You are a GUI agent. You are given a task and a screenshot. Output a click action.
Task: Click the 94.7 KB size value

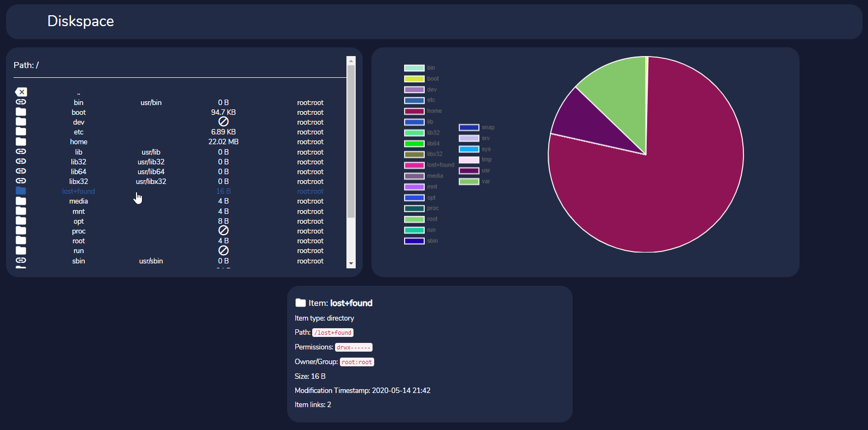click(224, 112)
